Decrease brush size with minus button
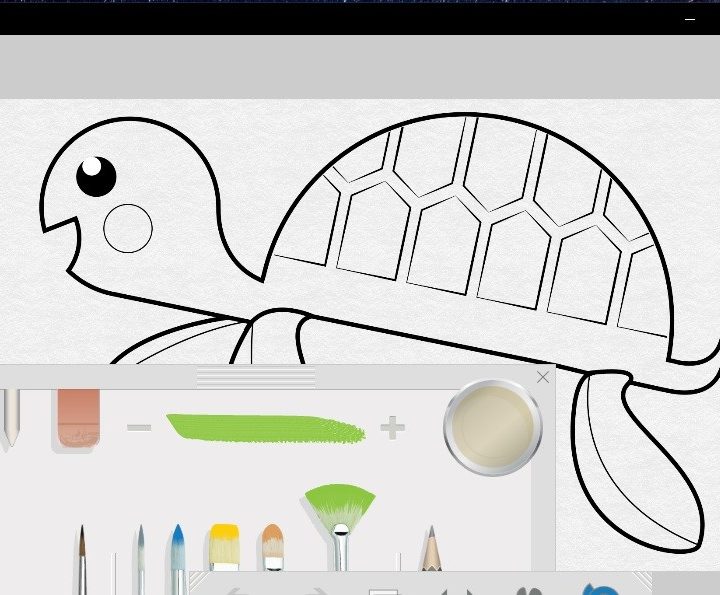The width and height of the screenshot is (720, 595). 139,428
